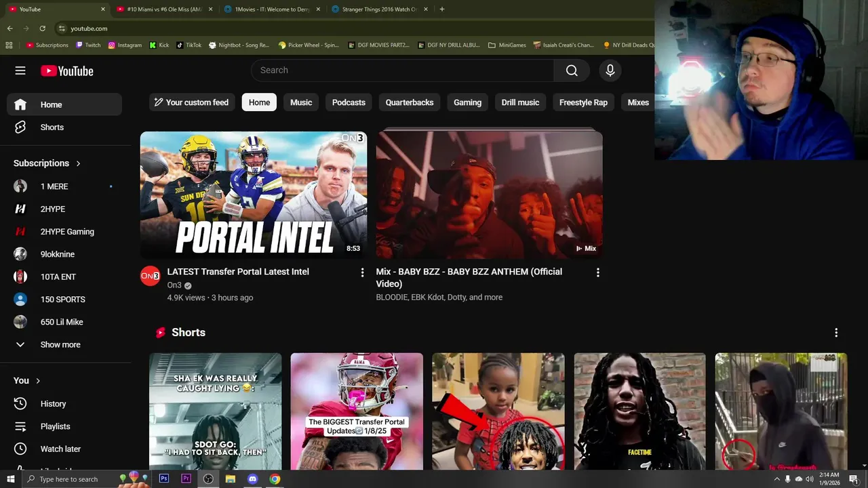The image size is (868, 488).
Task: Open File Explorer from the taskbar
Action: tap(231, 479)
